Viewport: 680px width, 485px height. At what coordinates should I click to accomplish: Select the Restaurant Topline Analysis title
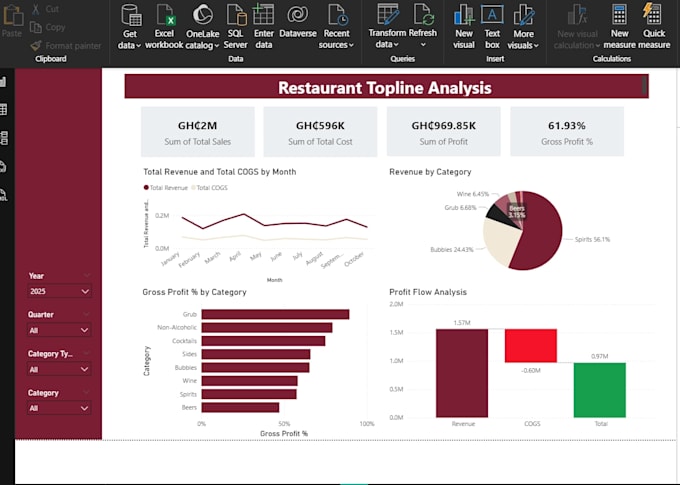click(385, 88)
